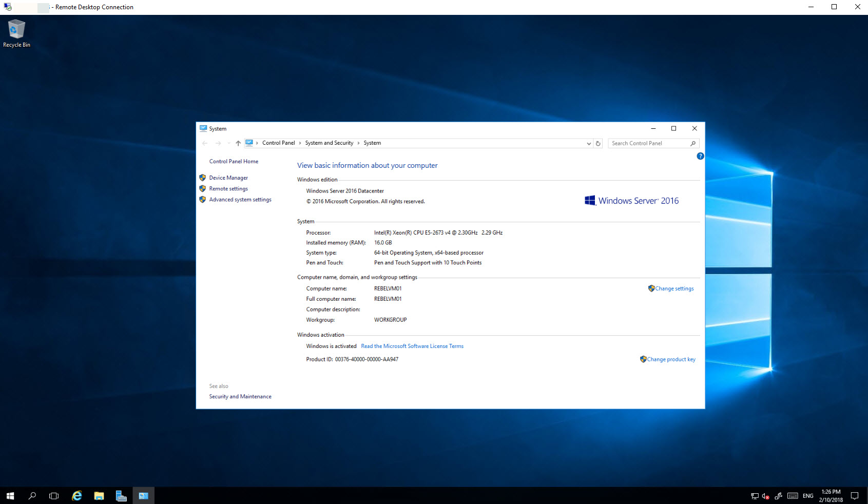Switch the ENG input language indicator
Image resolution: width=868 pixels, height=504 pixels.
point(808,496)
